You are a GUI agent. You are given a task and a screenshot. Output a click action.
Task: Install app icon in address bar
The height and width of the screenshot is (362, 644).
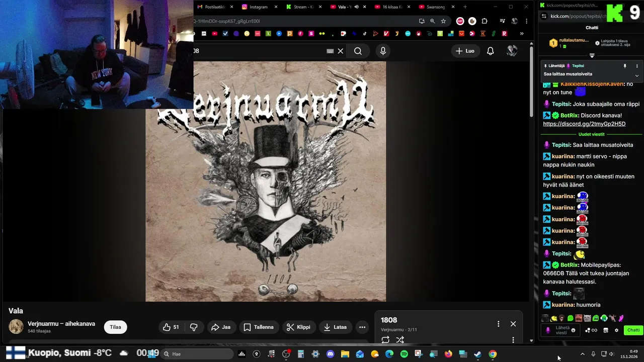click(x=422, y=21)
